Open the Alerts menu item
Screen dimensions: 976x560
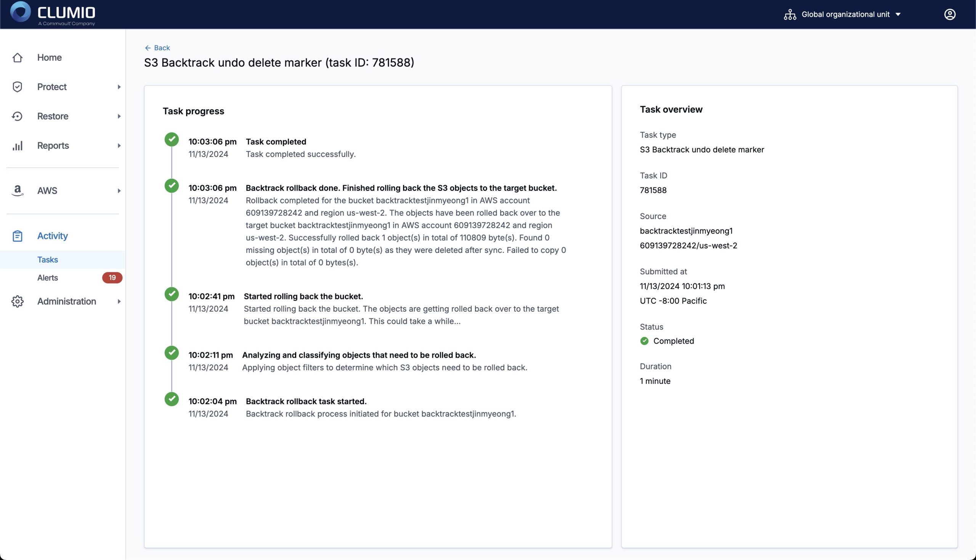(x=47, y=278)
